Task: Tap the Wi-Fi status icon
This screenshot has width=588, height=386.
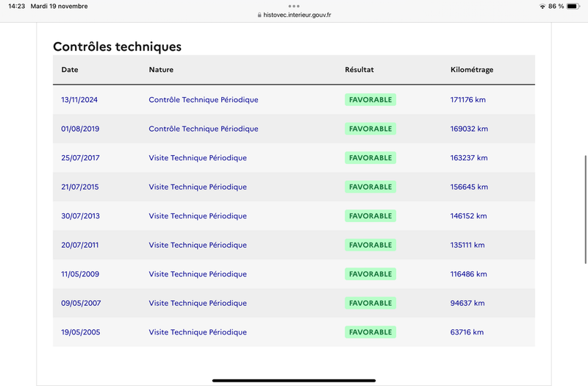Action: 542,7
